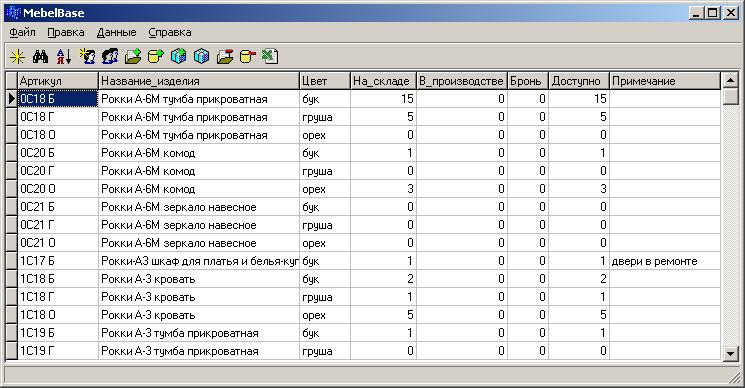Click the note cell 'двери в ремонте'

[x=665, y=261]
